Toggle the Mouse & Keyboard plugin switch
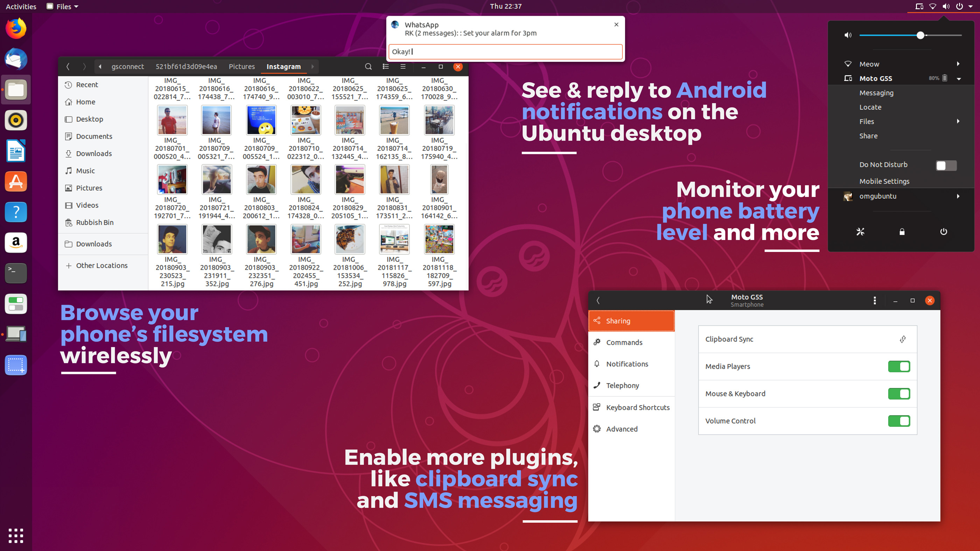This screenshot has width=980, height=551. pyautogui.click(x=898, y=394)
